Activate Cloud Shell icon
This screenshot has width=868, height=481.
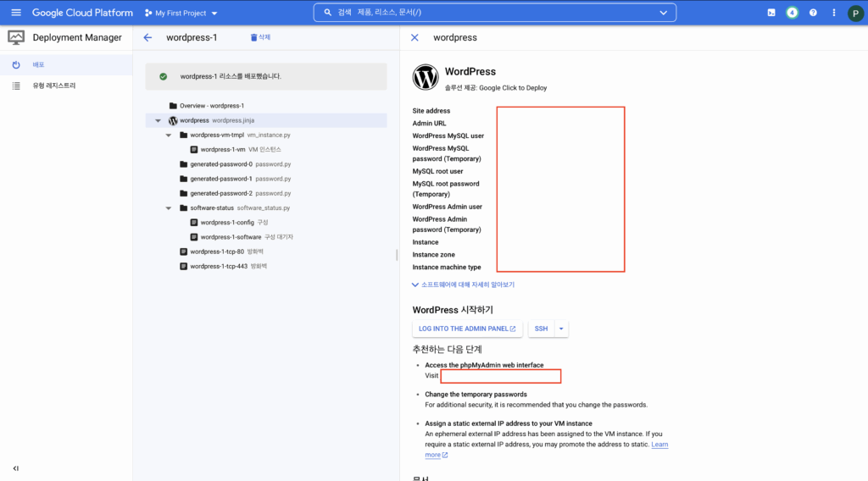pyautogui.click(x=771, y=13)
